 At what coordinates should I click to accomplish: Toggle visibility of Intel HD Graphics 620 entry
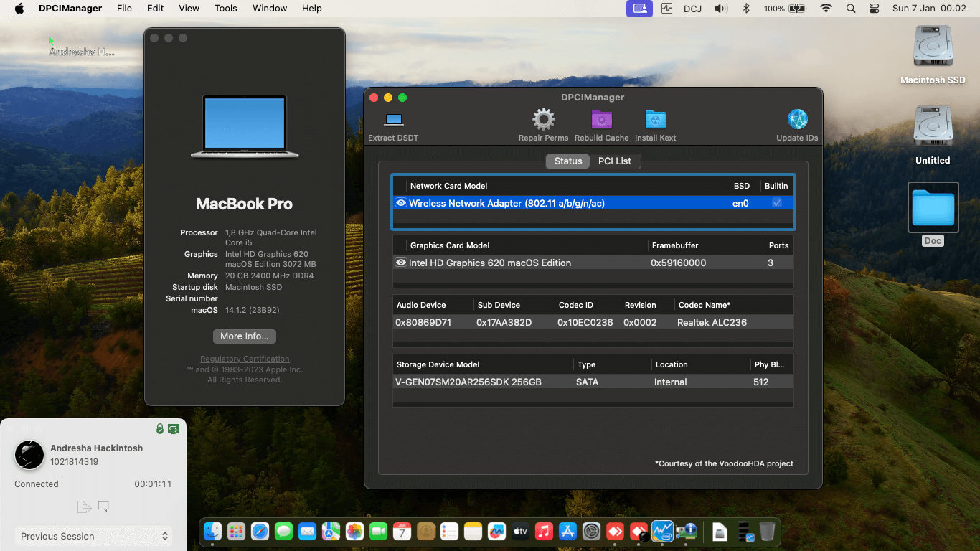(401, 263)
